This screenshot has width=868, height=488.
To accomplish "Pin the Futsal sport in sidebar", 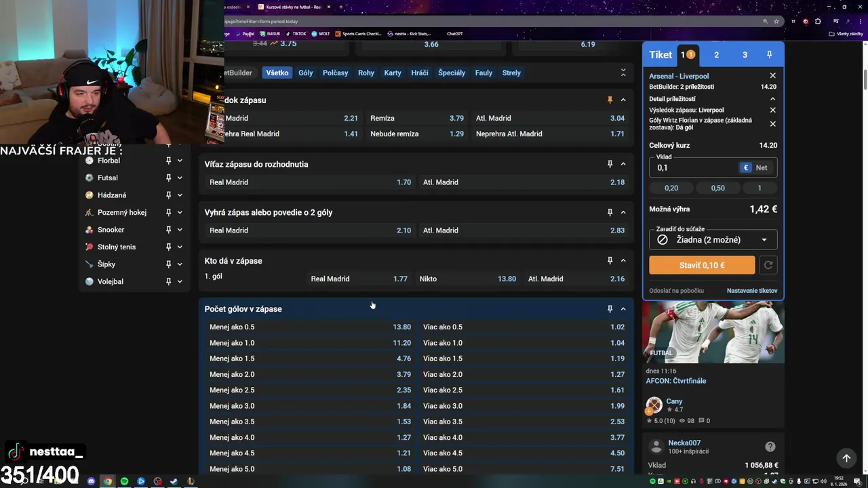I will point(168,178).
